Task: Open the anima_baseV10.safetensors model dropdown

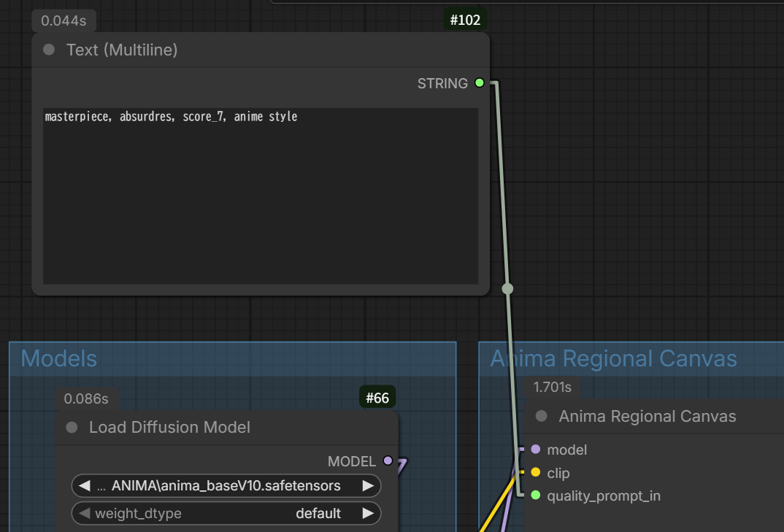Action: (226, 485)
